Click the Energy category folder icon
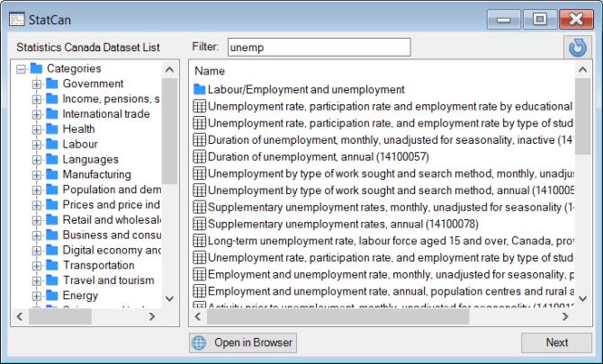This screenshot has height=364, width=603. tap(52, 296)
